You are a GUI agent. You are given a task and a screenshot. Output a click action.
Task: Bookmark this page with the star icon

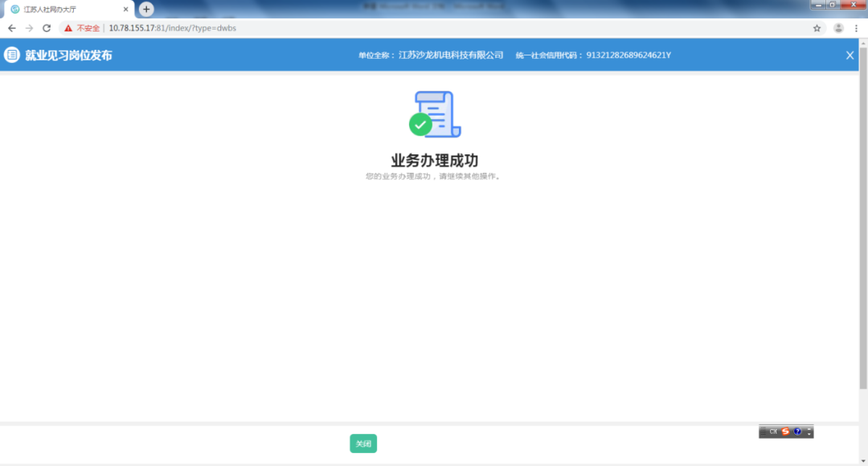pyautogui.click(x=817, y=28)
